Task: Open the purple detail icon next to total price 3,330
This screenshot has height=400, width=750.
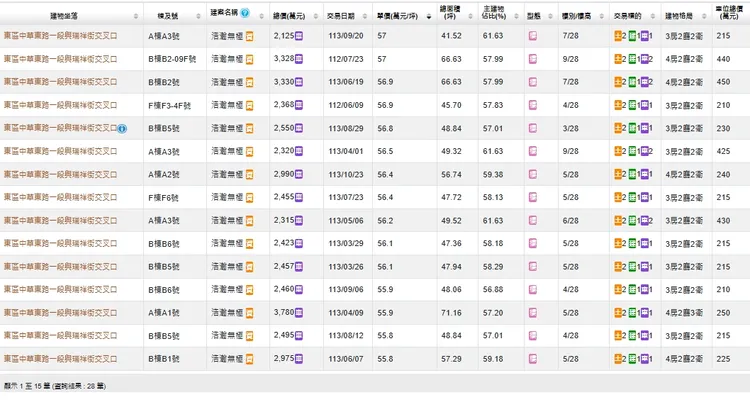Action: (x=299, y=82)
